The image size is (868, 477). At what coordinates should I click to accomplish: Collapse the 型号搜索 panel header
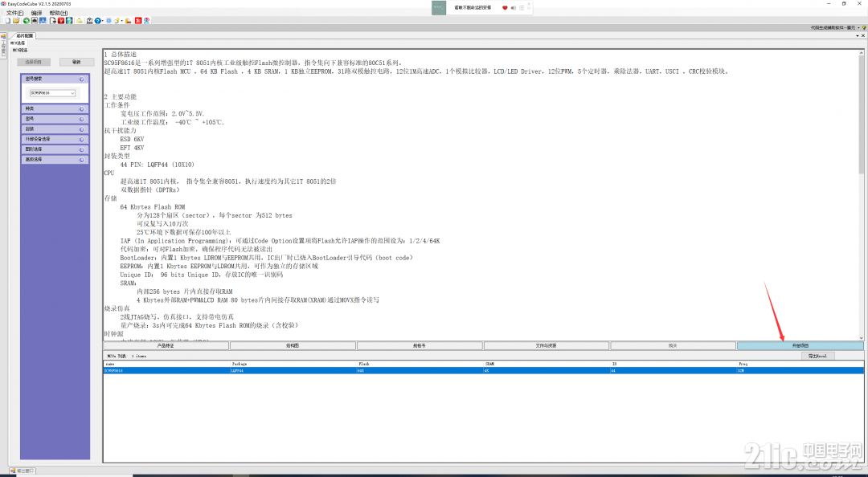55,79
